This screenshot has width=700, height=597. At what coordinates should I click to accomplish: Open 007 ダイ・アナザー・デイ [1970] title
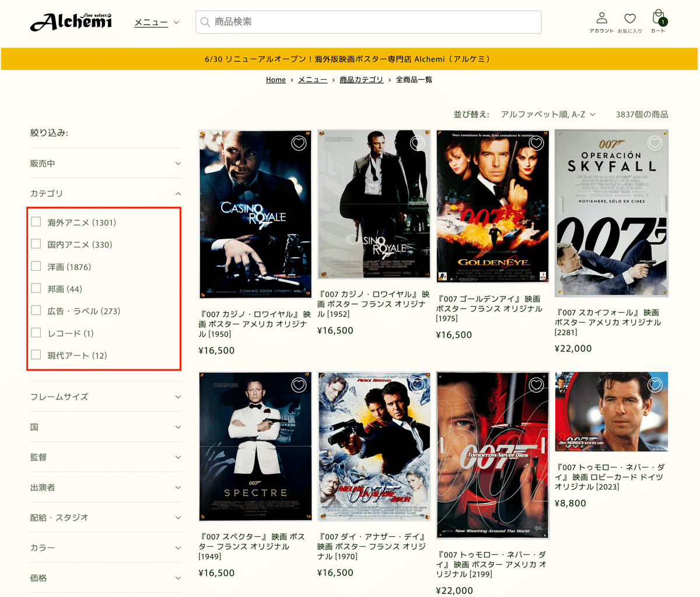(x=373, y=546)
